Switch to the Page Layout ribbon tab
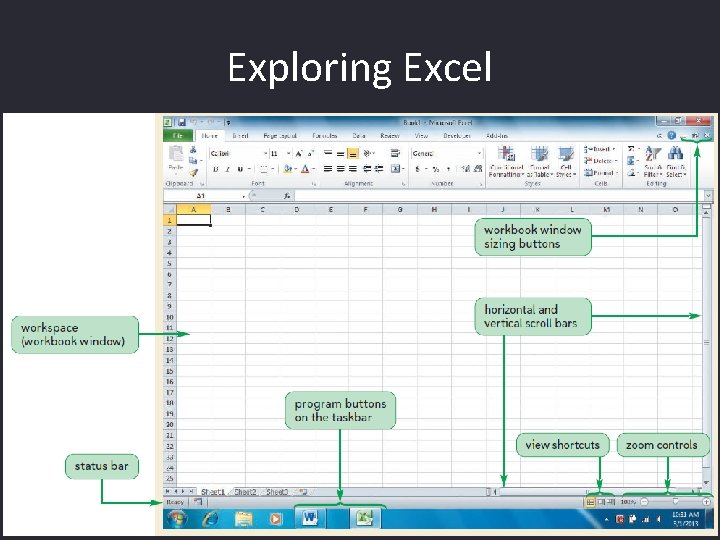The height and width of the screenshot is (540, 720). [x=280, y=135]
